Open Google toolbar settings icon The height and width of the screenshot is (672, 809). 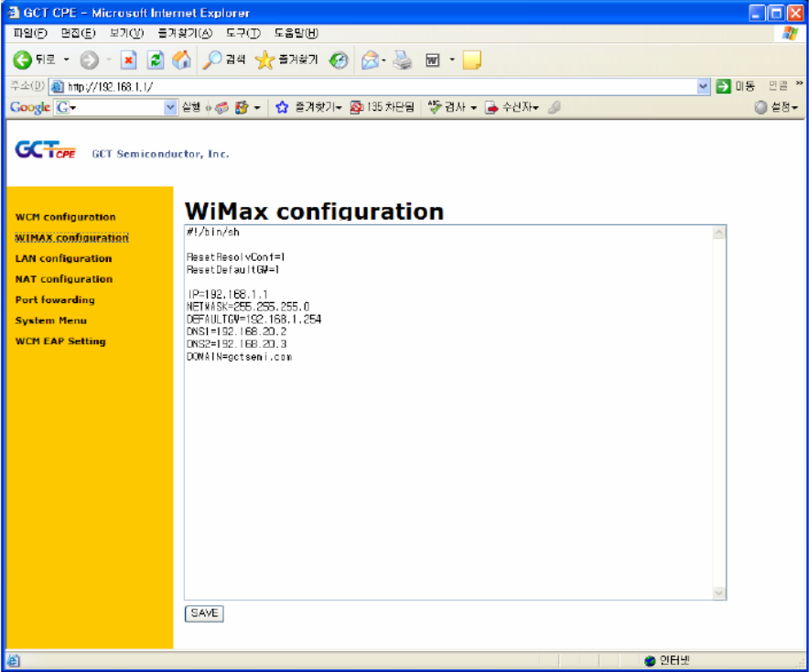coord(760,107)
